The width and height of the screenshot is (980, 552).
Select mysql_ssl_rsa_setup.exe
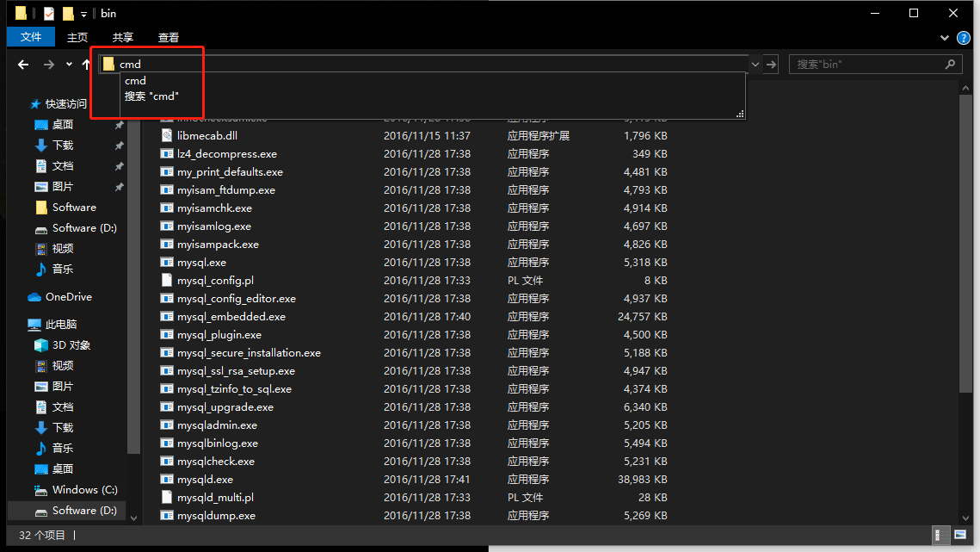(236, 371)
